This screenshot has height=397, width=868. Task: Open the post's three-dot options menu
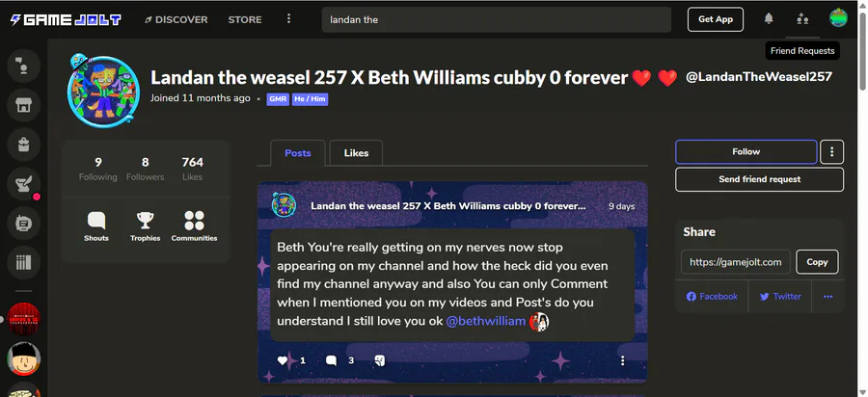(x=622, y=360)
